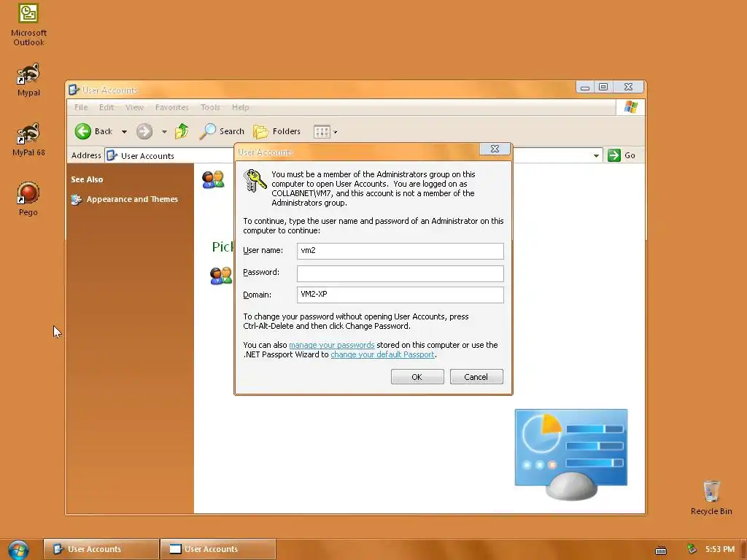Click the User Accounts window title icon
747x560 pixels.
tap(74, 90)
